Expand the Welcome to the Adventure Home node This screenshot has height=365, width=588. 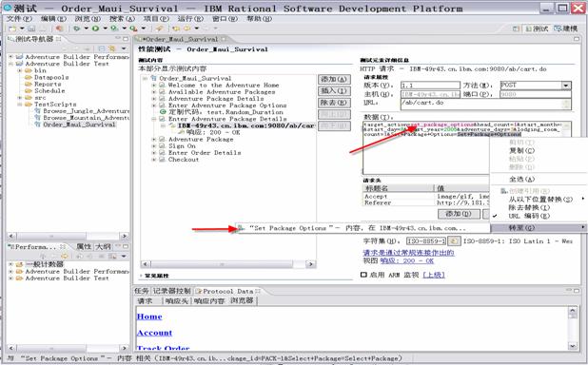click(x=154, y=85)
